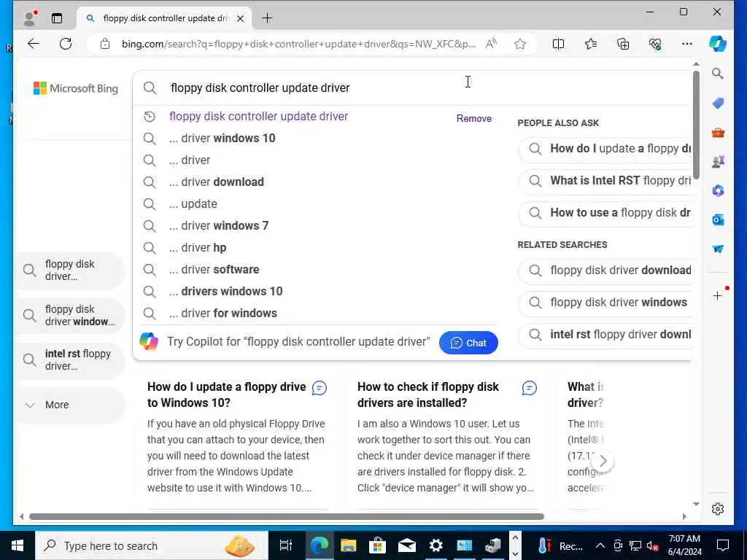Open chat for "update a floppy drive" card

(320, 388)
